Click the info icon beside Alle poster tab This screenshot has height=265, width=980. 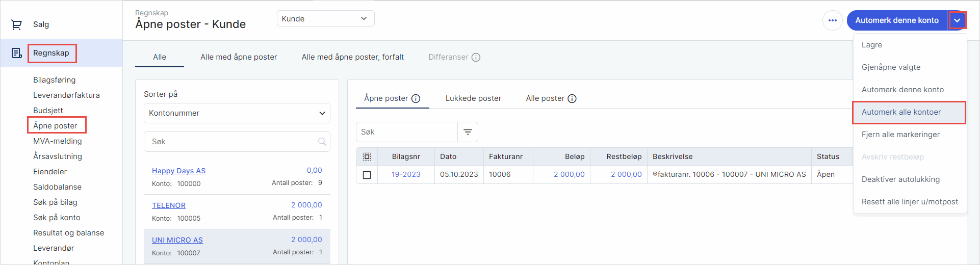point(572,98)
